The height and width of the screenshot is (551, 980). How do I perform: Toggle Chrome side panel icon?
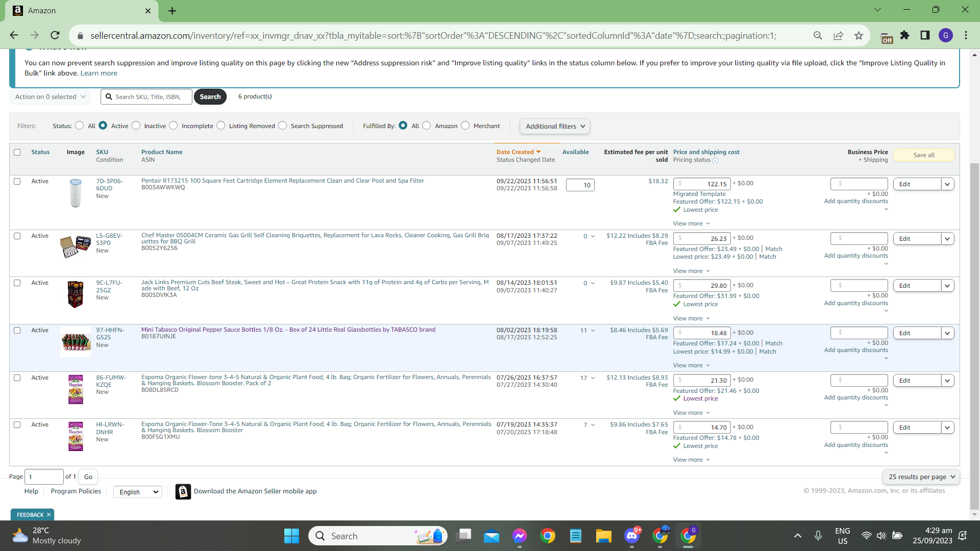925,35
